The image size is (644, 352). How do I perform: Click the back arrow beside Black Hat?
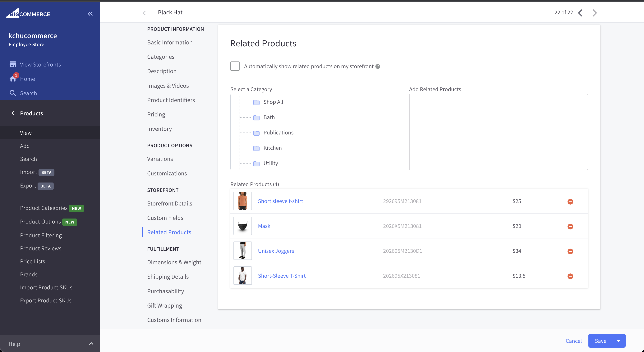pos(145,13)
